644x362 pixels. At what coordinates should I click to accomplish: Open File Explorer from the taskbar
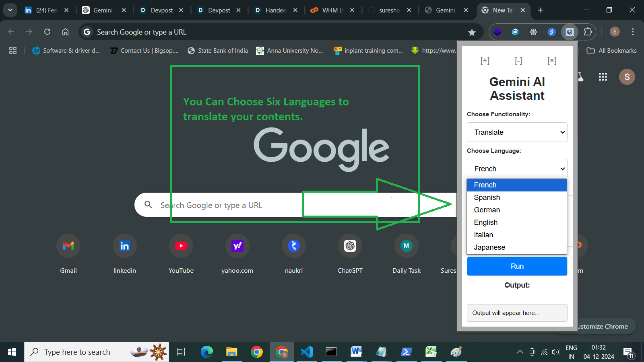click(232, 352)
